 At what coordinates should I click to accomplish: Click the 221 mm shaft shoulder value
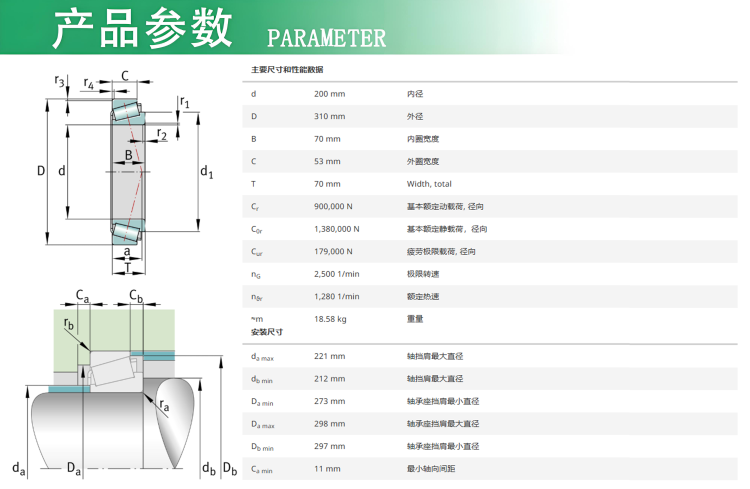coord(329,356)
